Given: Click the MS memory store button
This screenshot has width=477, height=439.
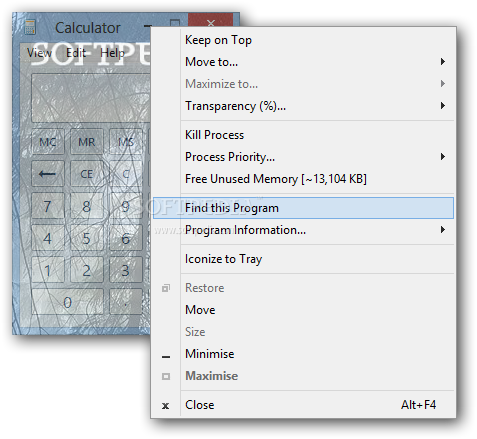Looking at the screenshot, I should pyautogui.click(x=126, y=142).
